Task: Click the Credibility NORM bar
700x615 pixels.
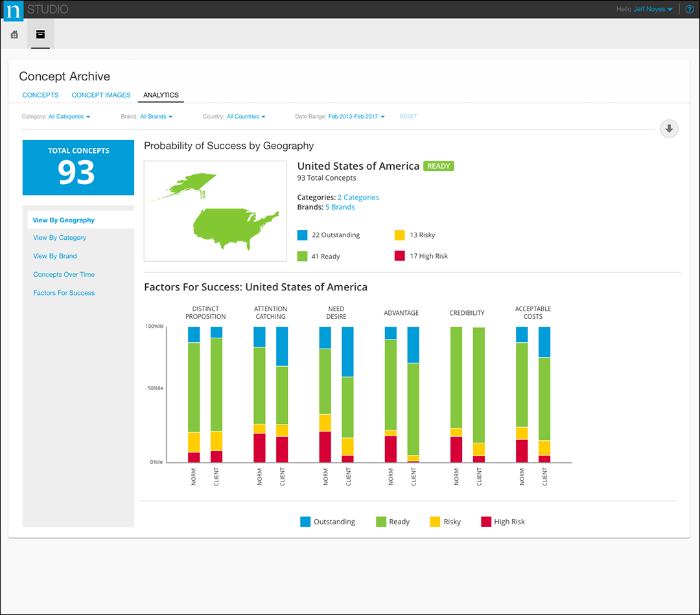Action: 456,395
